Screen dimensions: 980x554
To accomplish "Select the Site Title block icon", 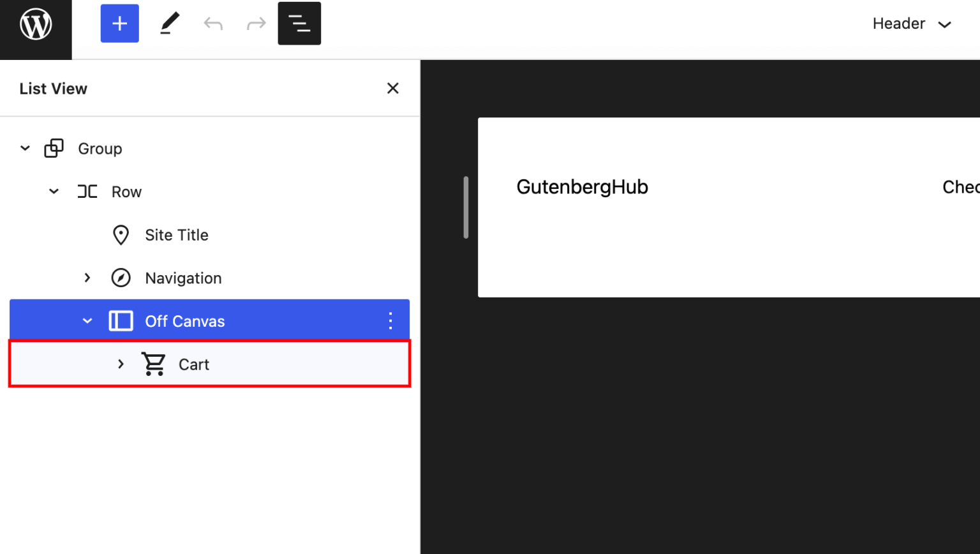I will point(121,234).
